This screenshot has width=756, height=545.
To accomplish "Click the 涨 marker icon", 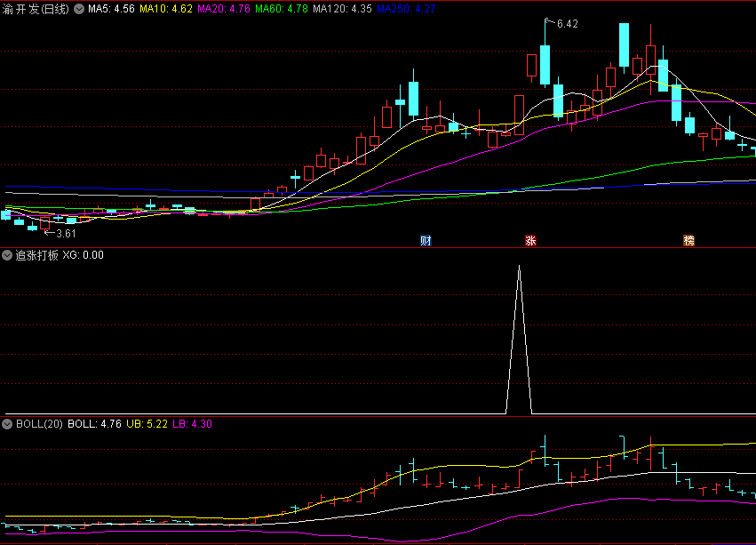I will click(531, 240).
